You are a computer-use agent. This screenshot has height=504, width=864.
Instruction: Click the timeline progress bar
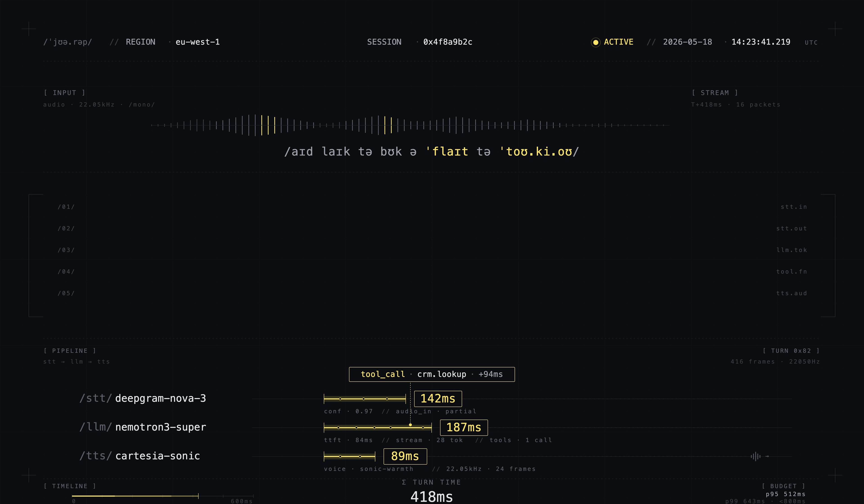[162, 496]
